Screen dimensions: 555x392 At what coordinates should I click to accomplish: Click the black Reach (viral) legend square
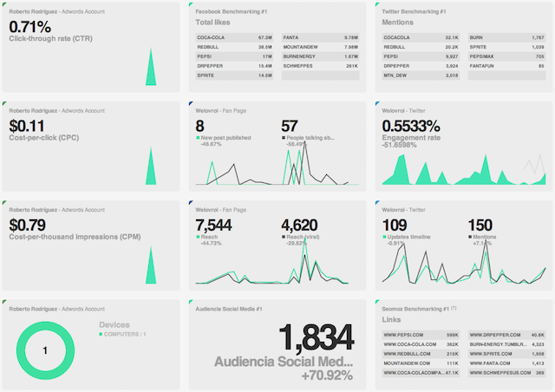284,237
